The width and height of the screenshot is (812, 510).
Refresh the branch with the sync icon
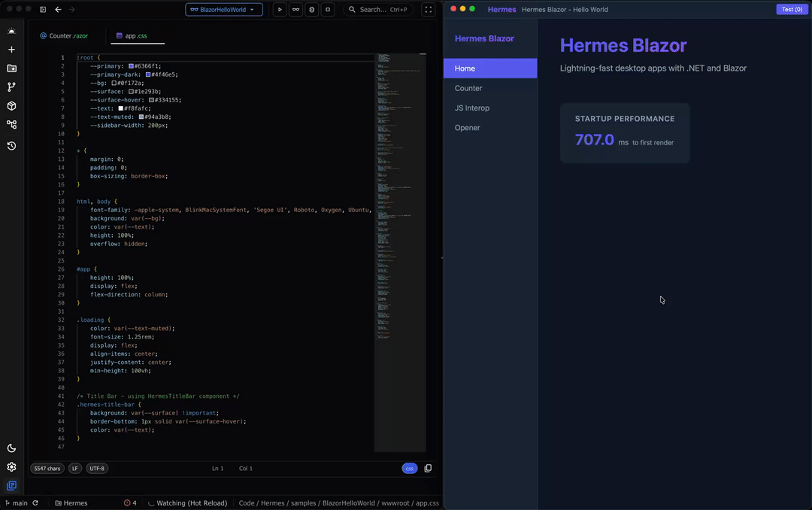pos(35,503)
